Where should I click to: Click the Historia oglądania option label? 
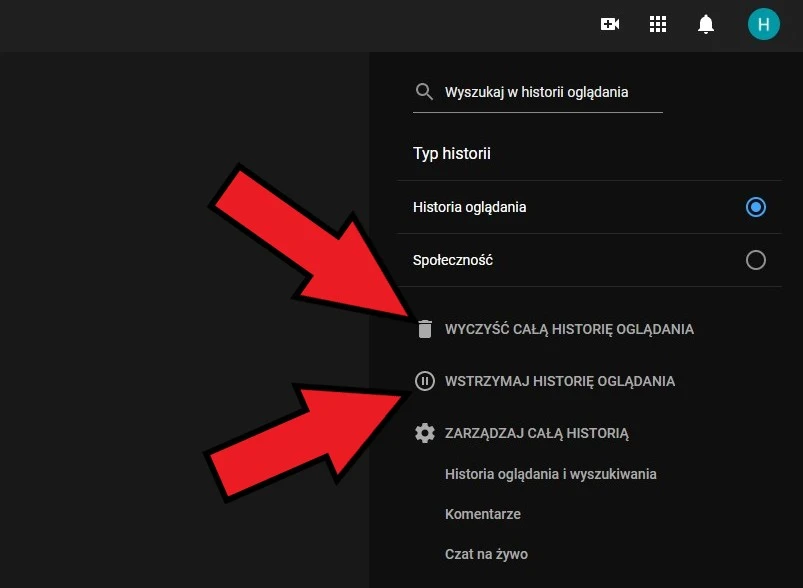pos(469,207)
